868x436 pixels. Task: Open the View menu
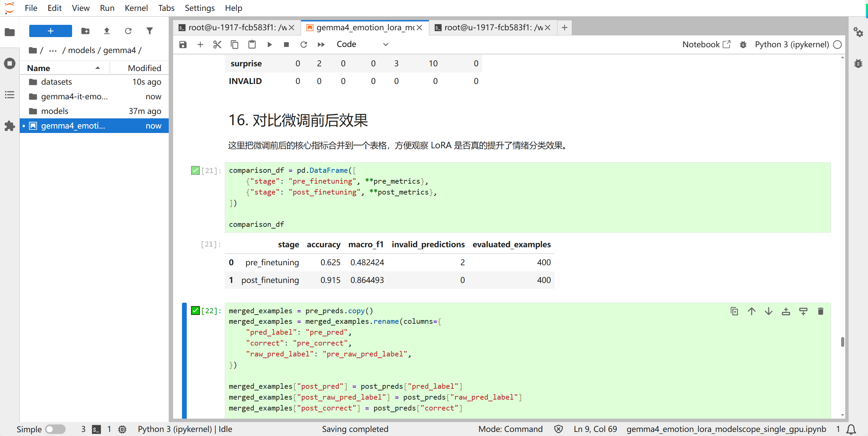[81, 8]
